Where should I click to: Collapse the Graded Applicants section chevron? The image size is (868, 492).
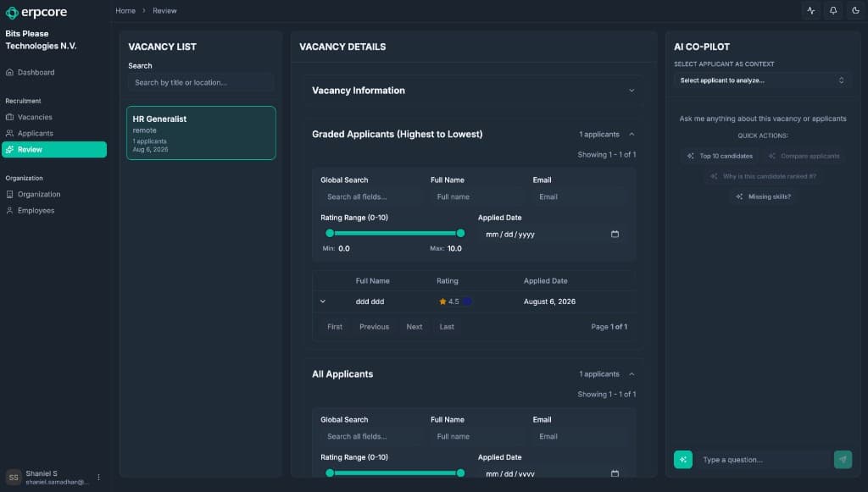point(632,135)
